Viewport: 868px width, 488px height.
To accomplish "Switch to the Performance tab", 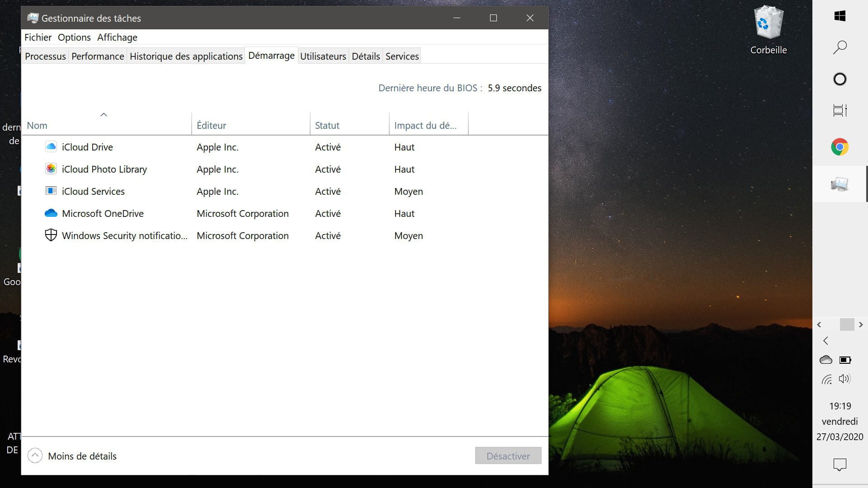I will 98,56.
